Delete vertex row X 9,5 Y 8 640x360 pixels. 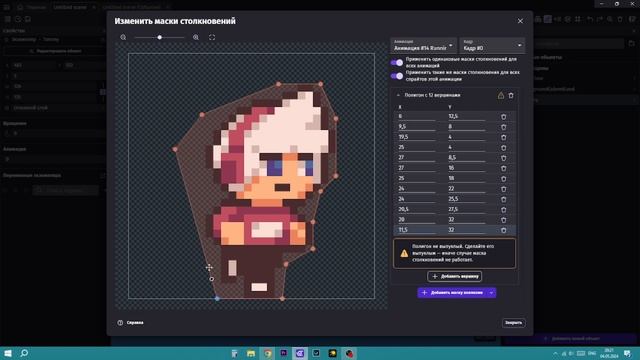504,127
